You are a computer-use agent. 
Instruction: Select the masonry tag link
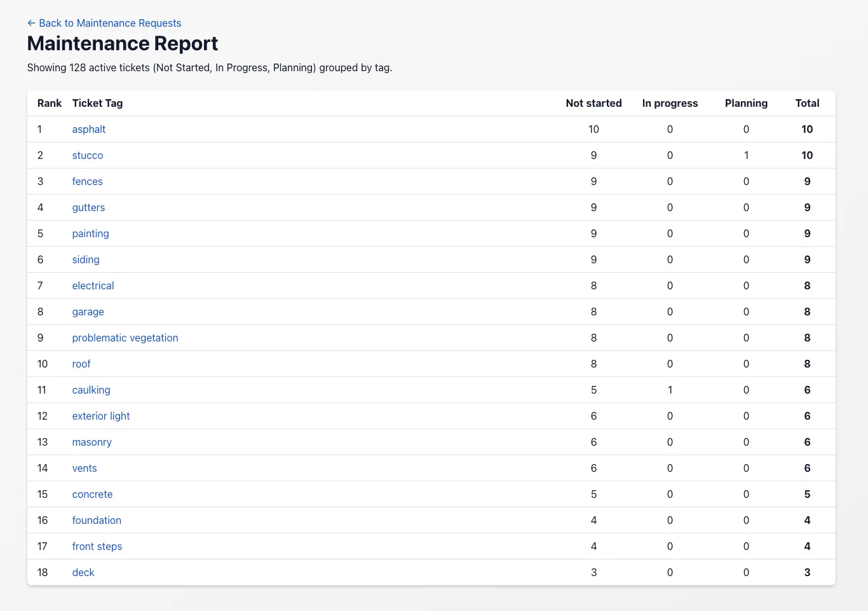pos(92,442)
